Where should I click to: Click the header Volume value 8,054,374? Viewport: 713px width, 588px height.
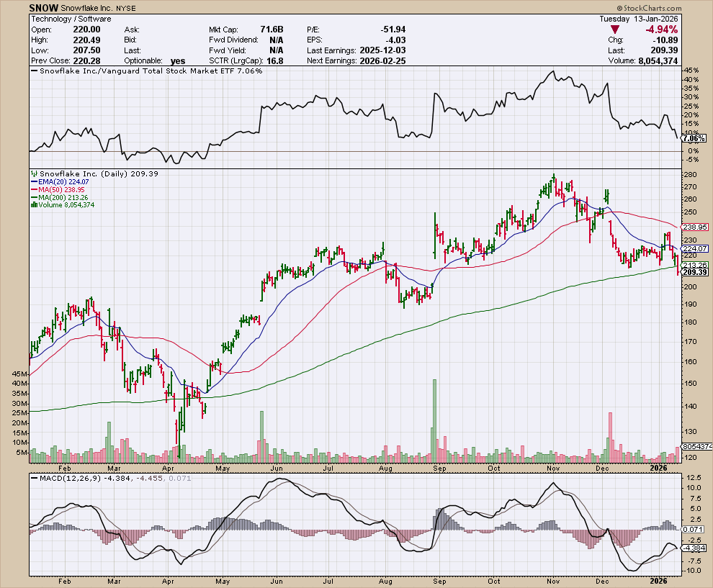coord(658,61)
